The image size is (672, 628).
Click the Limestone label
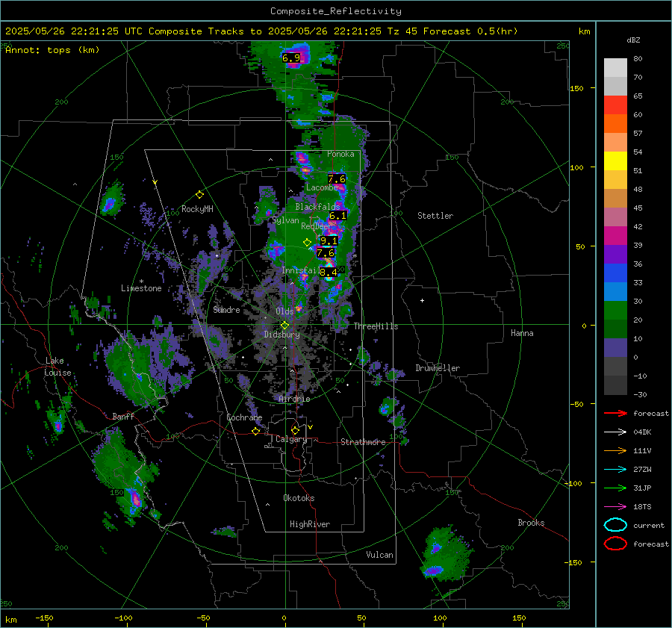[x=141, y=288]
